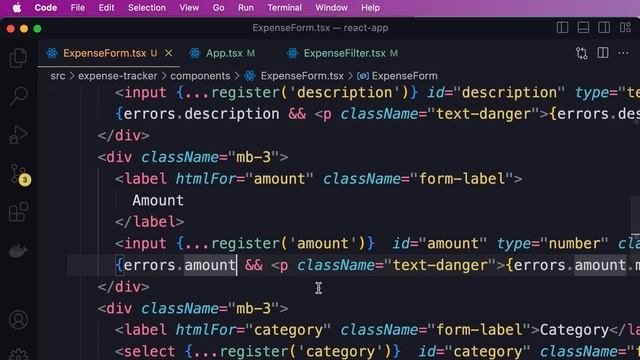Open the Explorer view in activity bar
This screenshot has height=360, width=640.
[x=18, y=58]
